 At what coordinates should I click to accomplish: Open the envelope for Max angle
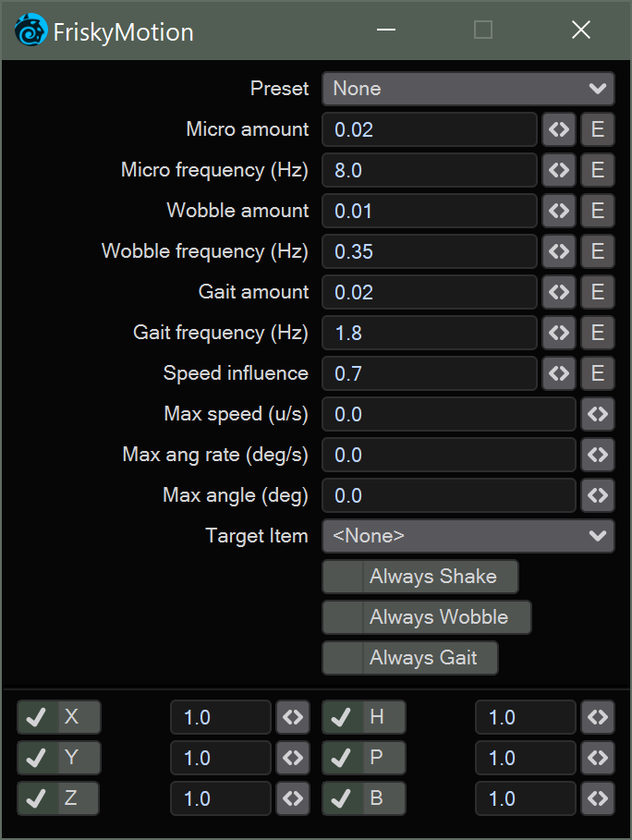click(x=597, y=495)
